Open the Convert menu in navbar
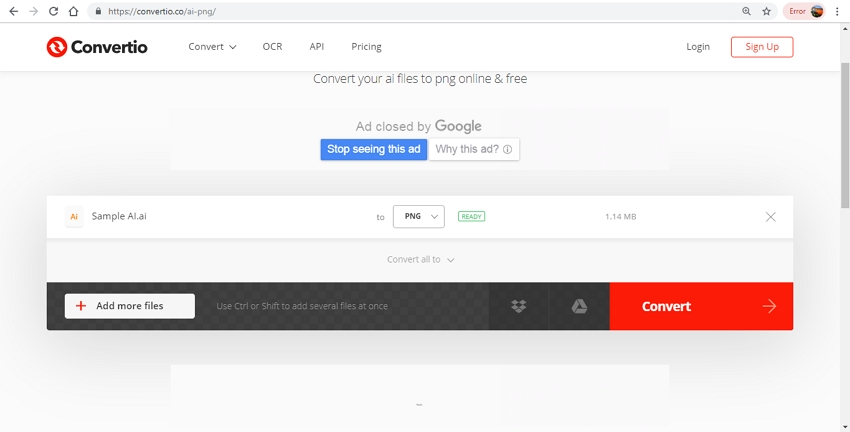 point(212,47)
